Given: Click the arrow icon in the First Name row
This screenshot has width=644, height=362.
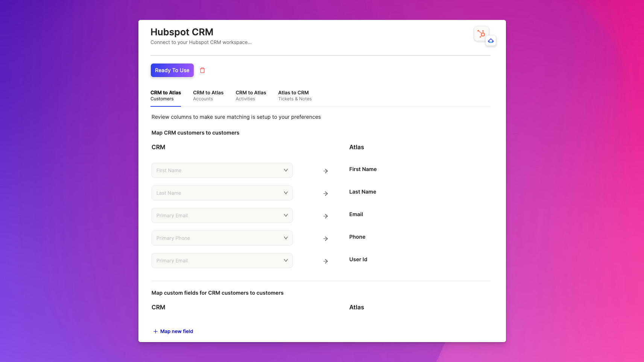Looking at the screenshot, I should [x=326, y=171].
